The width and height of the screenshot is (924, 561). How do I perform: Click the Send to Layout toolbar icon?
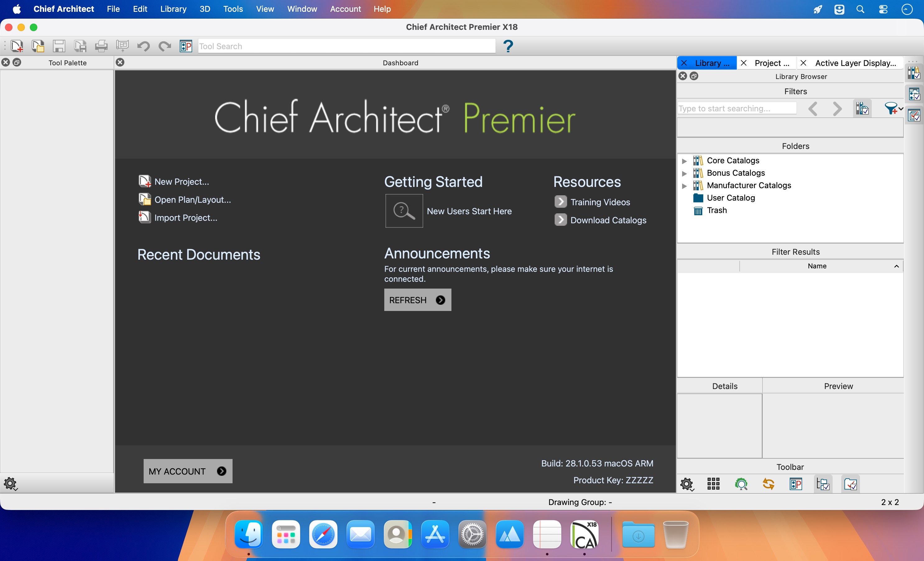[122, 46]
